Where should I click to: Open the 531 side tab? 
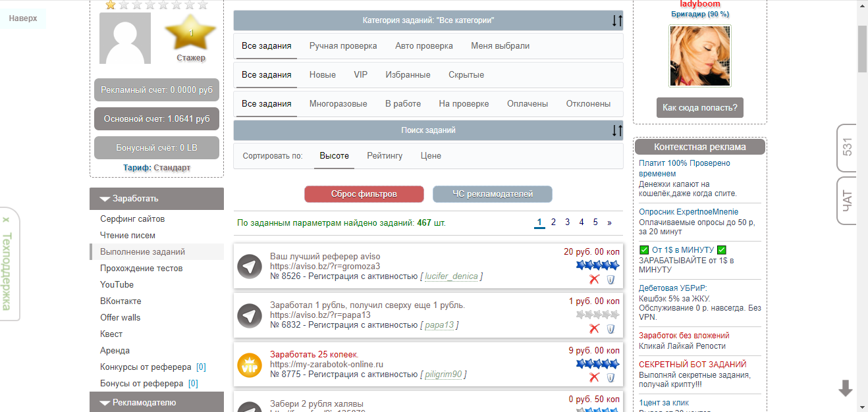click(x=846, y=149)
